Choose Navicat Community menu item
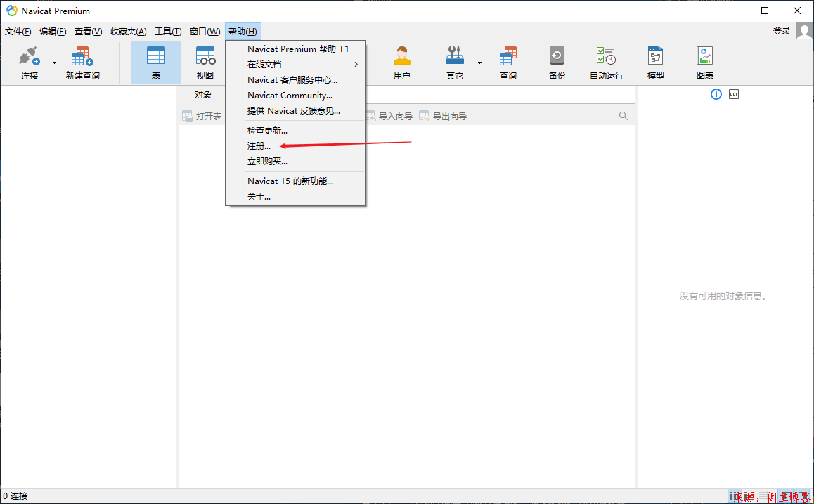Viewport: 814px width, 504px height. (295, 96)
